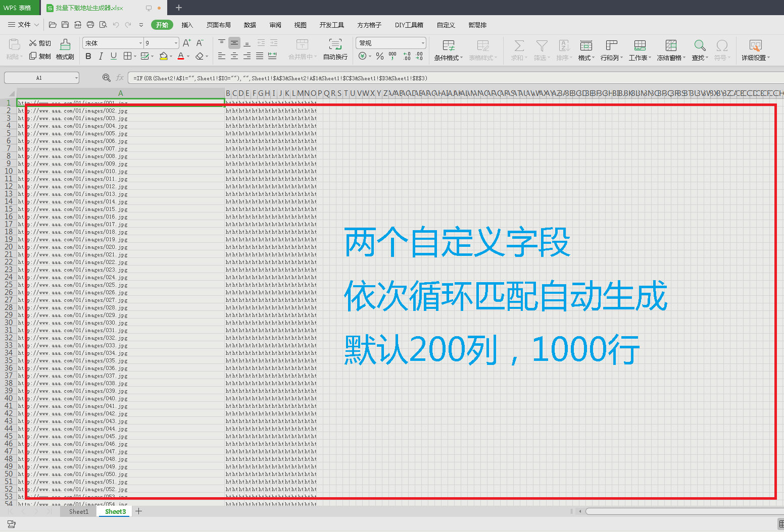Click the horizontal scrollbar at bottom
The image size is (784, 532).
(684, 511)
